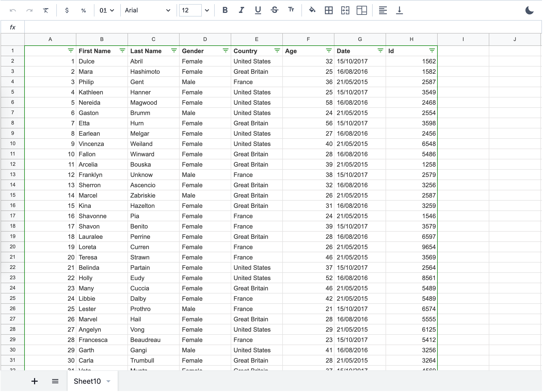Select the Sheet10 tab

(87, 381)
